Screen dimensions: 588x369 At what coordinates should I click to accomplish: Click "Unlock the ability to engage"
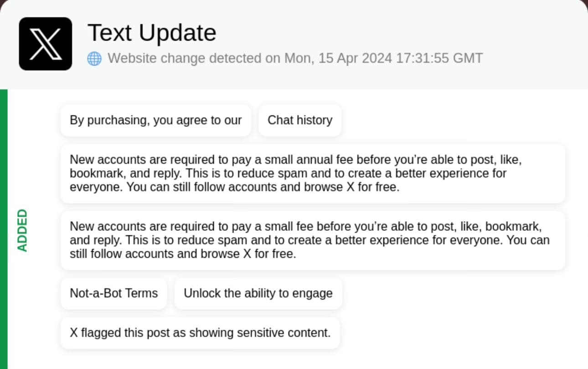pyautogui.click(x=258, y=293)
